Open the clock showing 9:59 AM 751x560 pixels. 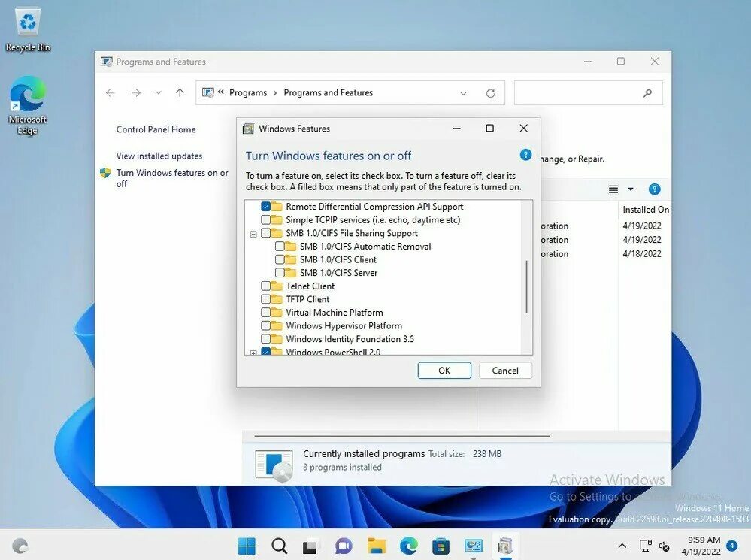point(701,546)
